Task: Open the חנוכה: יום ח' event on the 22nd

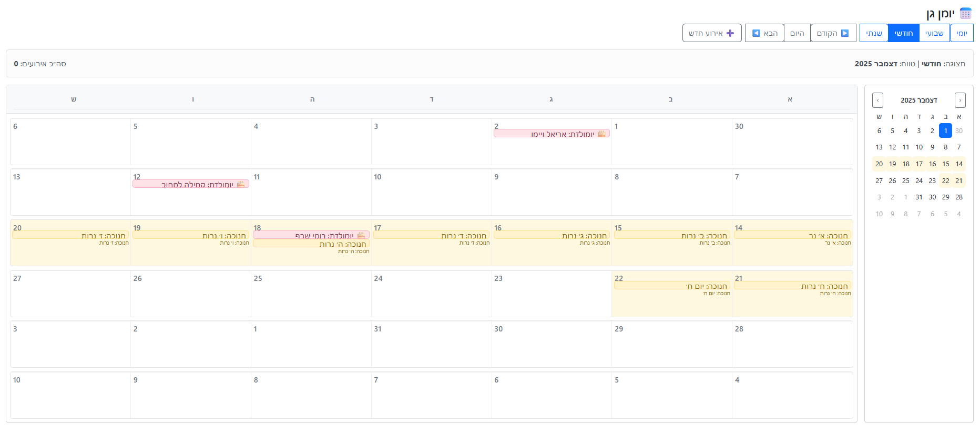Action: coord(672,286)
